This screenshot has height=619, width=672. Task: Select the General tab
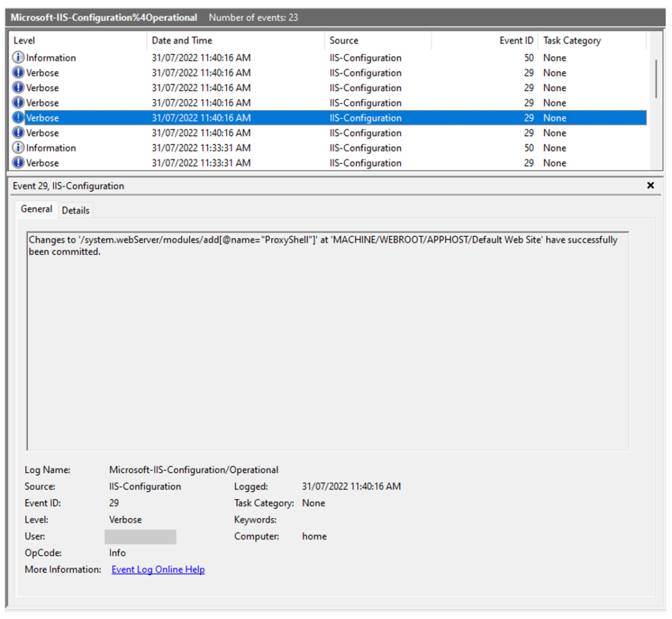(x=36, y=209)
